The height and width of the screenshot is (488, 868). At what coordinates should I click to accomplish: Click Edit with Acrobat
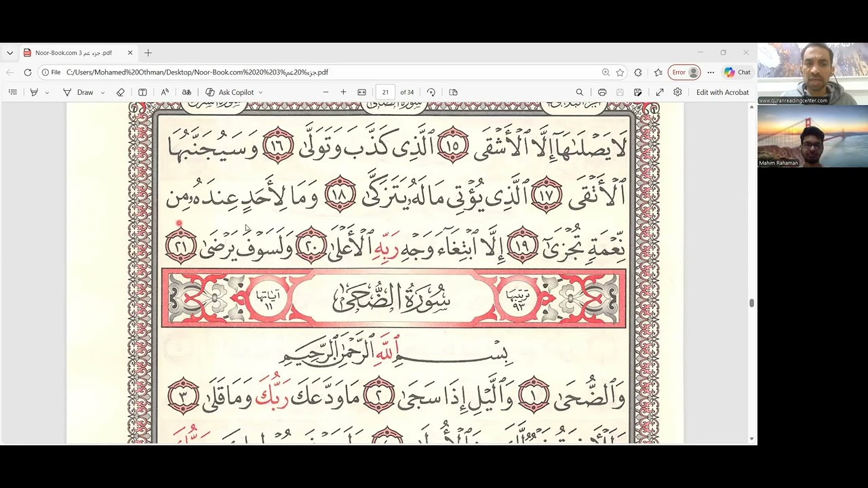click(722, 92)
